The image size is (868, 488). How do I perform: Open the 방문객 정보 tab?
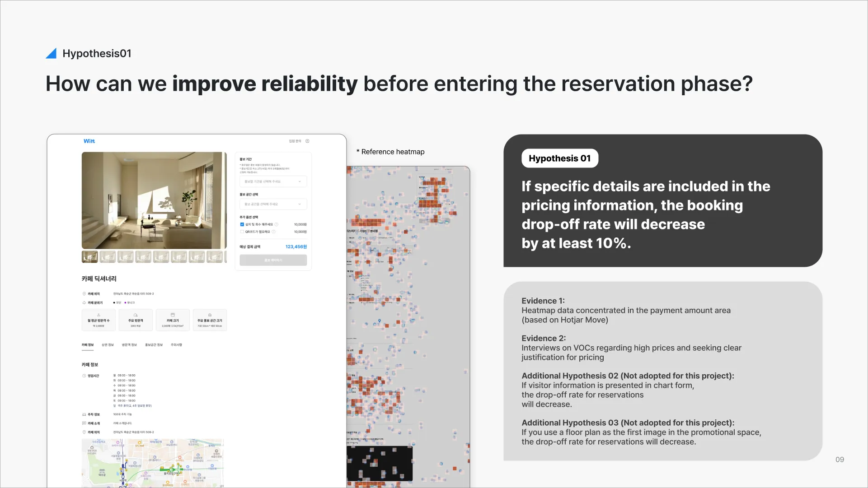click(x=129, y=345)
